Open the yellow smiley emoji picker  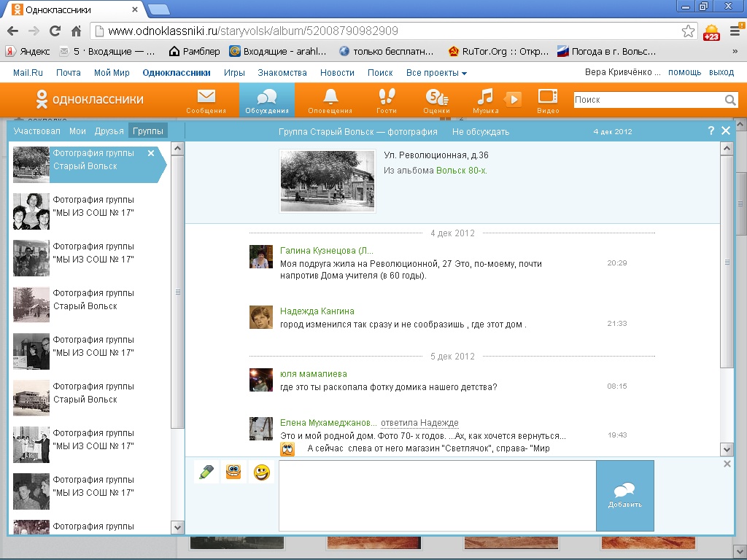(261, 472)
